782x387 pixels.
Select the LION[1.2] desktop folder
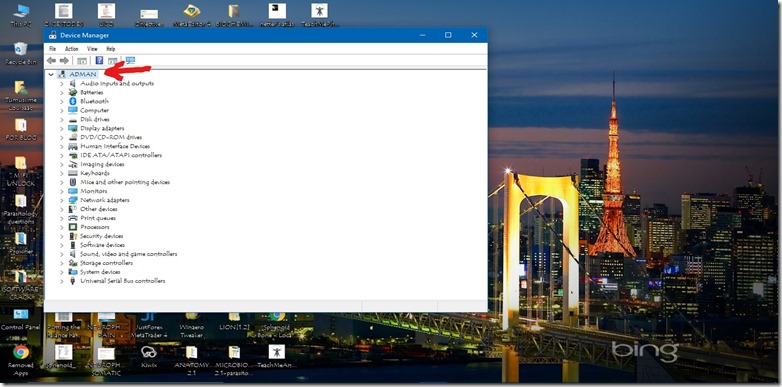click(234, 322)
